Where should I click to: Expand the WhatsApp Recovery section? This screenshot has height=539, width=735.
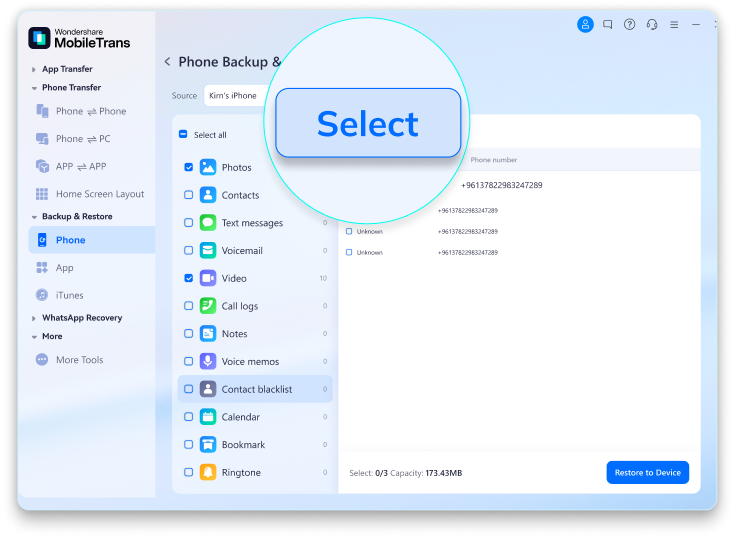click(x=34, y=318)
